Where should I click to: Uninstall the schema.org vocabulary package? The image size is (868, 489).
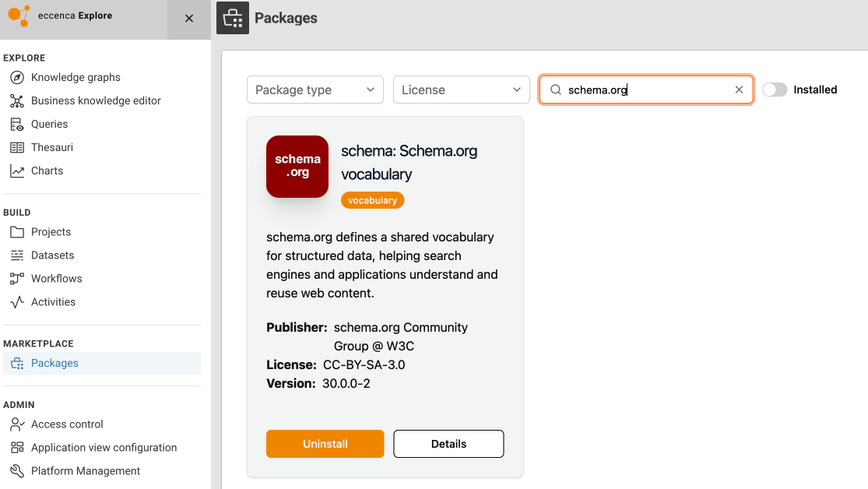325,444
